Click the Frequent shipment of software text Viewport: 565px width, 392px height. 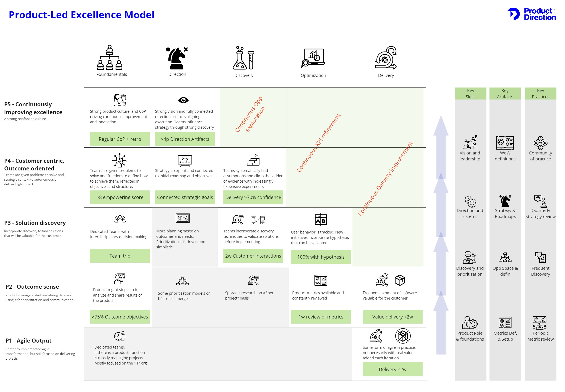pyautogui.click(x=389, y=295)
